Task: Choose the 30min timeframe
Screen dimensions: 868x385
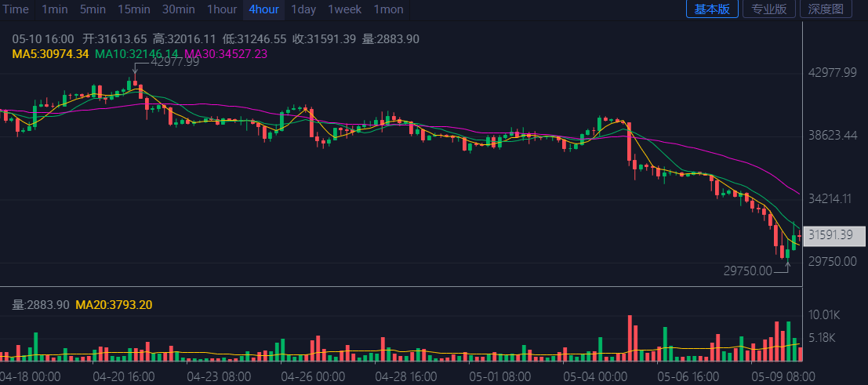Action: pyautogui.click(x=178, y=9)
